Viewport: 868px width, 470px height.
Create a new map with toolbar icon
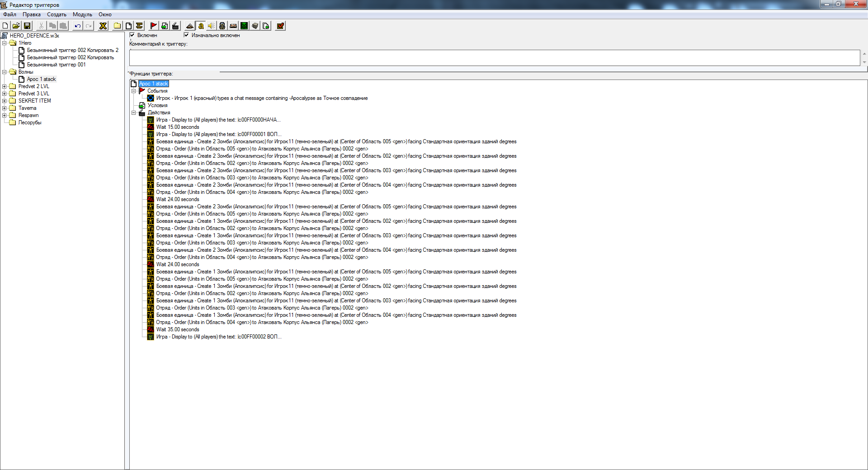(5, 26)
